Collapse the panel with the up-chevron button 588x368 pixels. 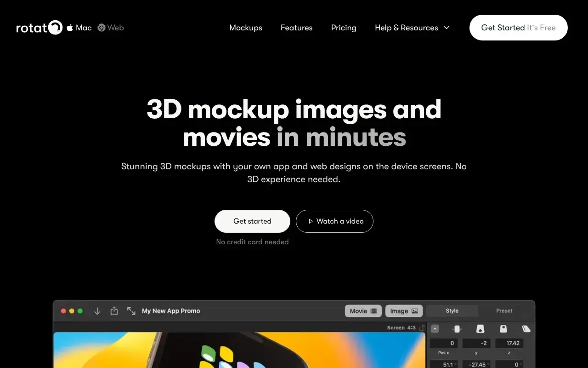click(435, 329)
